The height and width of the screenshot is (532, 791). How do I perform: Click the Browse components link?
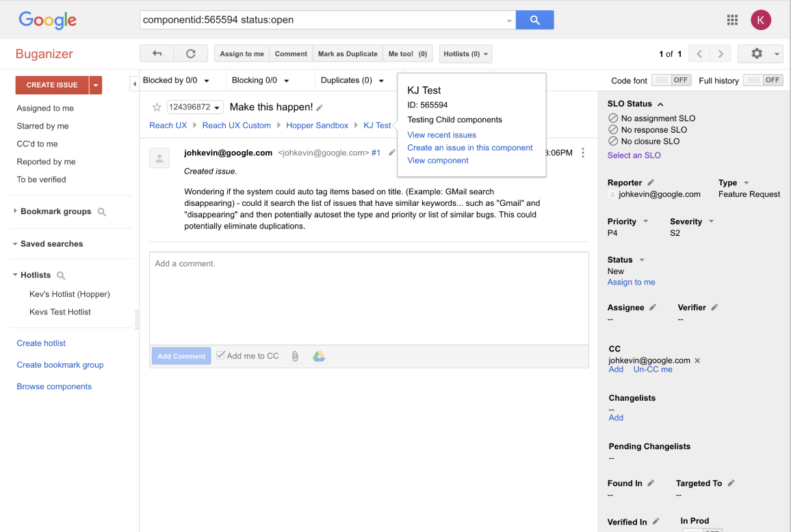click(x=54, y=386)
